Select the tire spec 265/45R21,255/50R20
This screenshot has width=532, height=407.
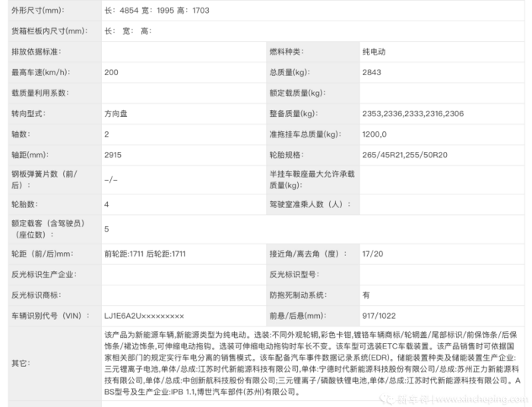[x=406, y=154]
